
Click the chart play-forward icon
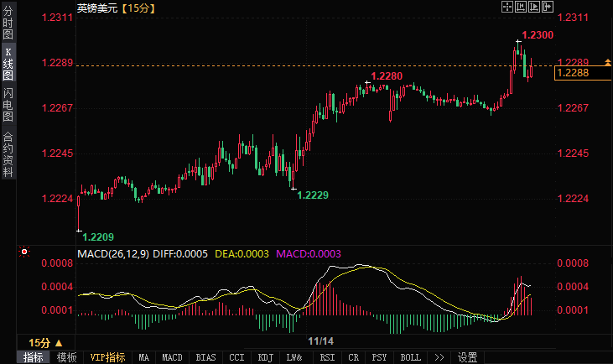pyautogui.click(x=533, y=7)
